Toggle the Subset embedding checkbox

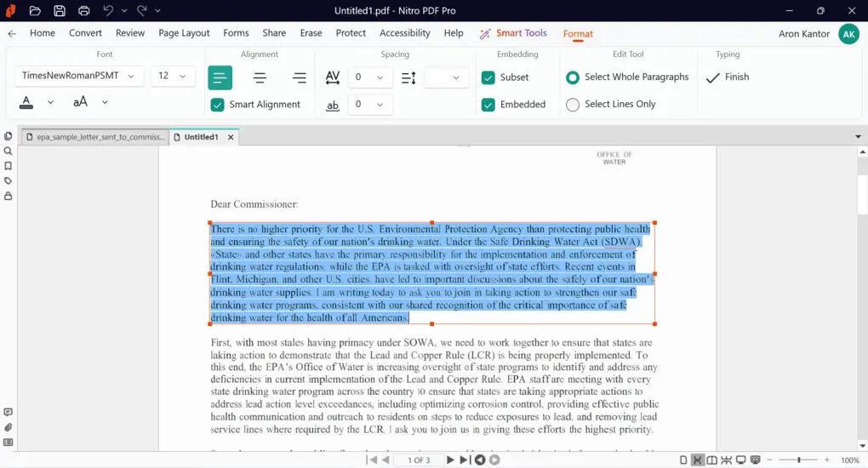[488, 77]
